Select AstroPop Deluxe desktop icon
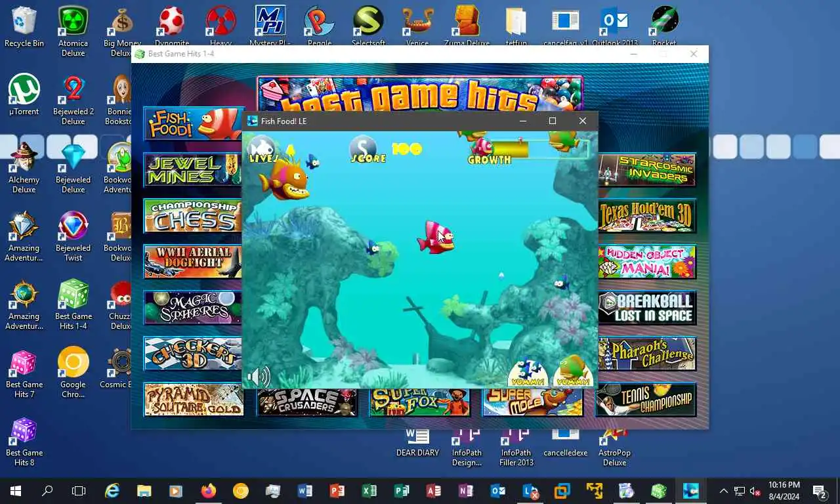The image size is (840, 504). (614, 448)
